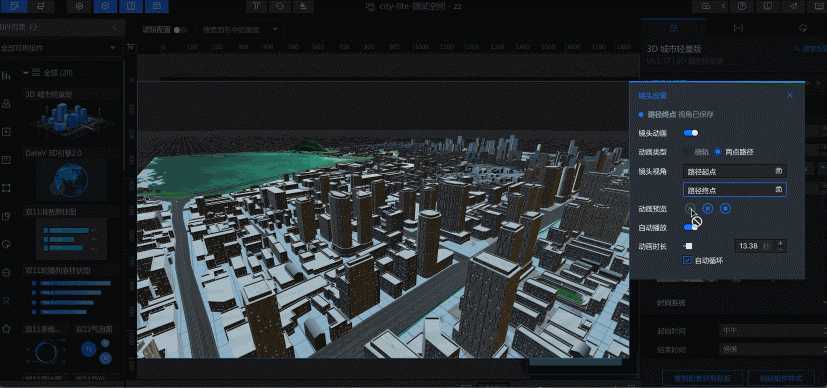Viewport: 827px width, 388px height.
Task: Click the save-view icon in 路径终点 field
Action: point(778,190)
